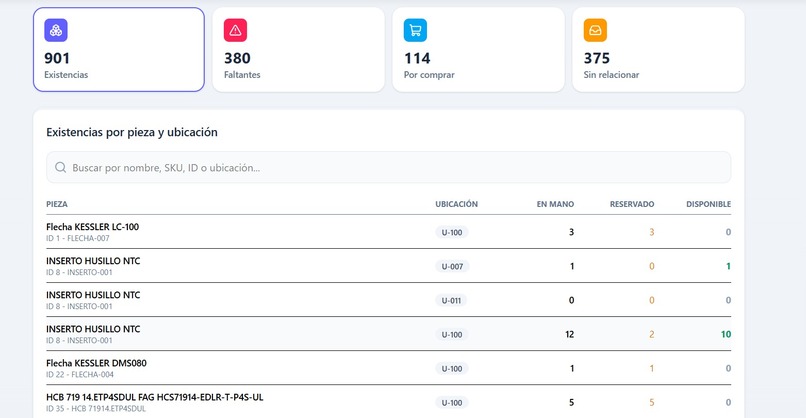This screenshot has width=806, height=418.
Task: Click reservado value 5 for HCB 719
Action: (651, 403)
